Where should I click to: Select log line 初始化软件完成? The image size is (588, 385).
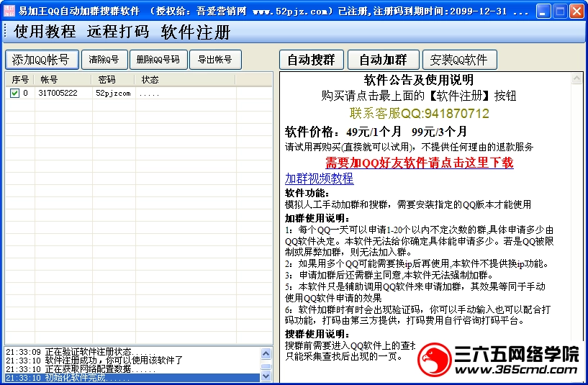(132, 378)
